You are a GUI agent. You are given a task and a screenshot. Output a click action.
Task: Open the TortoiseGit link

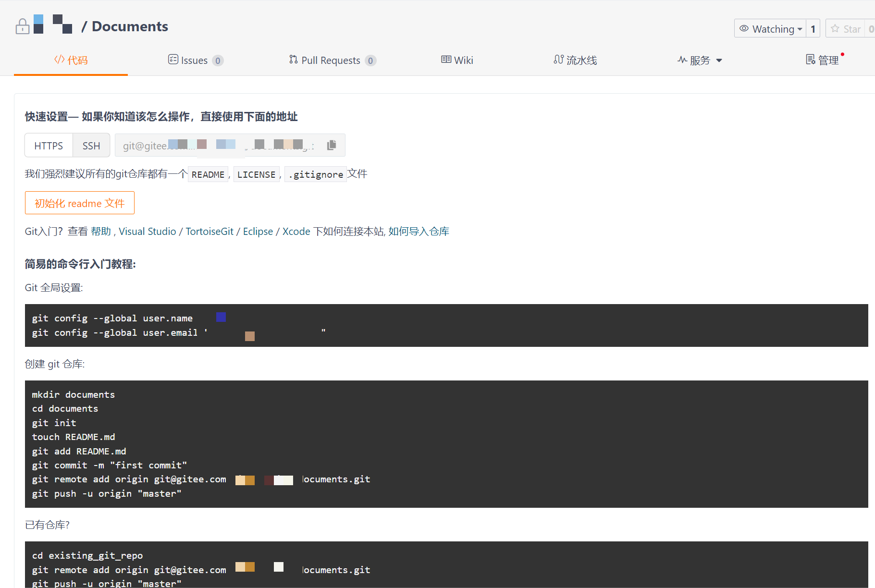click(x=210, y=232)
